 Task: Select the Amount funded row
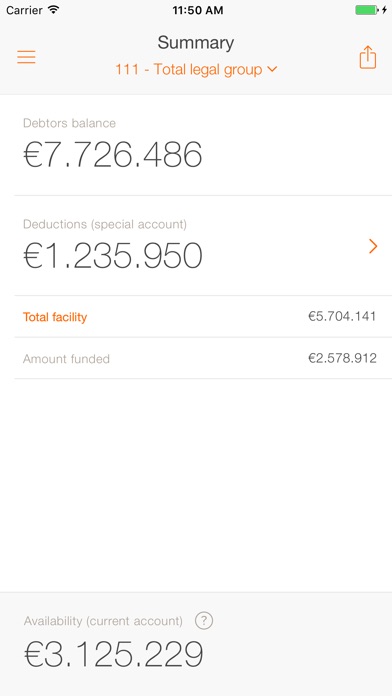(x=203, y=358)
